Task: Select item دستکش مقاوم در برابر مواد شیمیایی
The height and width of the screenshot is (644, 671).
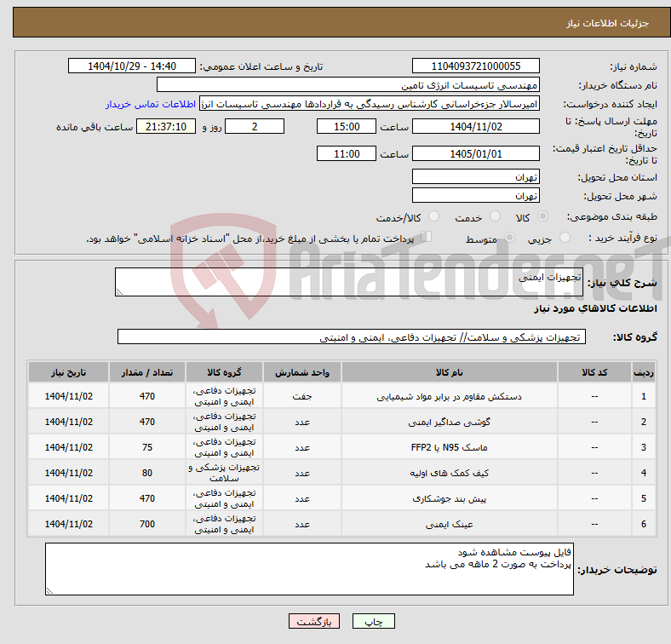Action: pyautogui.click(x=450, y=396)
